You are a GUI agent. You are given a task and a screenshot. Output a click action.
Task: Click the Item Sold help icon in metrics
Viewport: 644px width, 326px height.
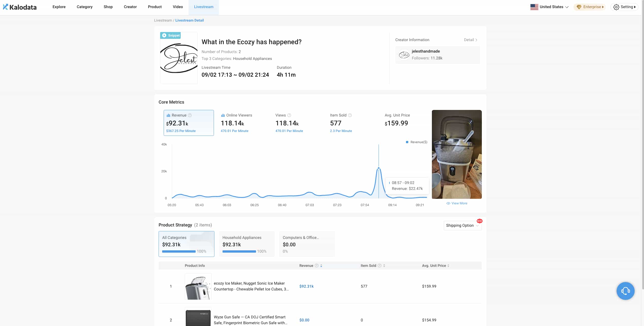click(350, 115)
